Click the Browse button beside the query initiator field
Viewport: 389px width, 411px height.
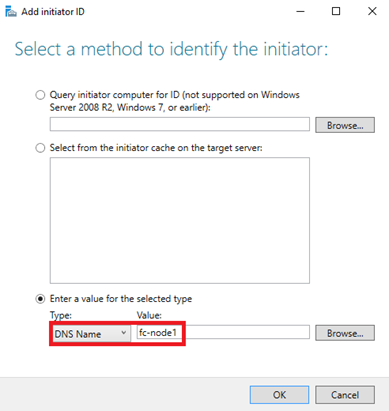click(x=345, y=125)
